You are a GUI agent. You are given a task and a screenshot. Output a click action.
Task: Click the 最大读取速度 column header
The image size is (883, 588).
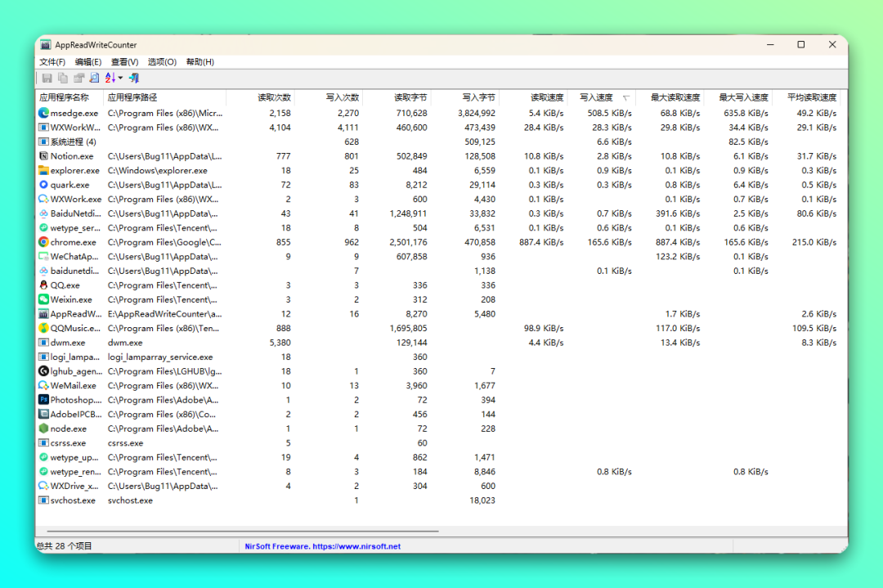pyautogui.click(x=675, y=97)
